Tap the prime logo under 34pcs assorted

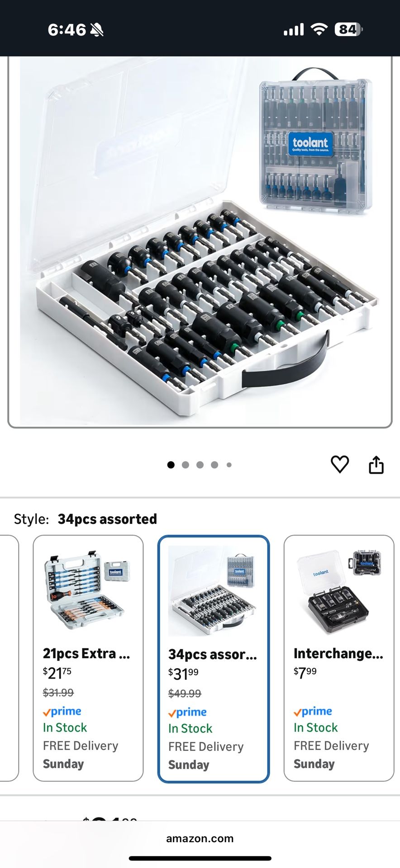coord(187,712)
